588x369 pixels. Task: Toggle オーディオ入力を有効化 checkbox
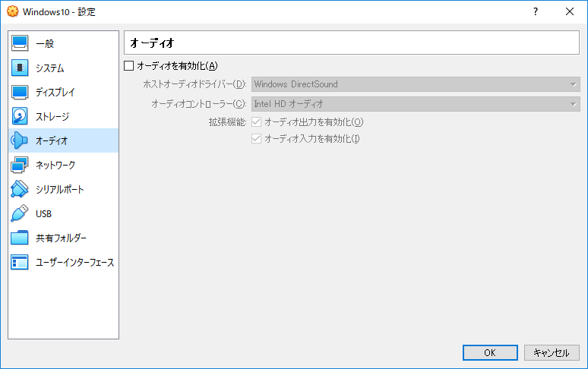(257, 139)
